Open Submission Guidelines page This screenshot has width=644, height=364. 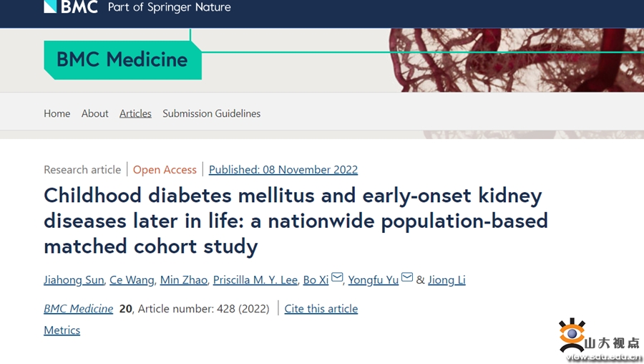211,113
